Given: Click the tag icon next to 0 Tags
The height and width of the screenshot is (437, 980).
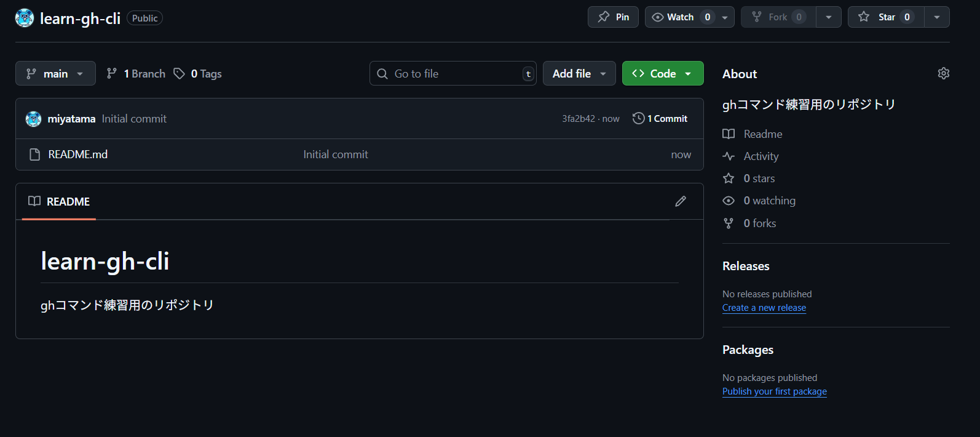Looking at the screenshot, I should [x=179, y=73].
